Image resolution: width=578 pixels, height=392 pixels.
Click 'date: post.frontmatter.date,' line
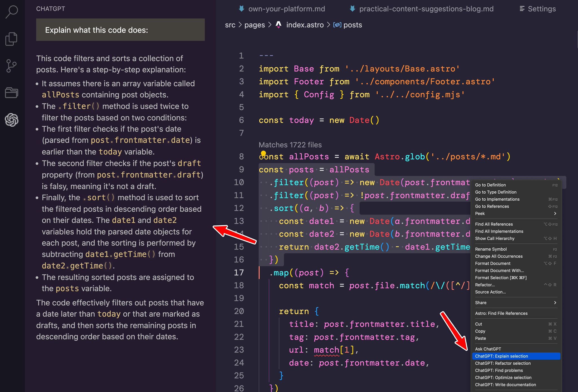tap(359, 363)
